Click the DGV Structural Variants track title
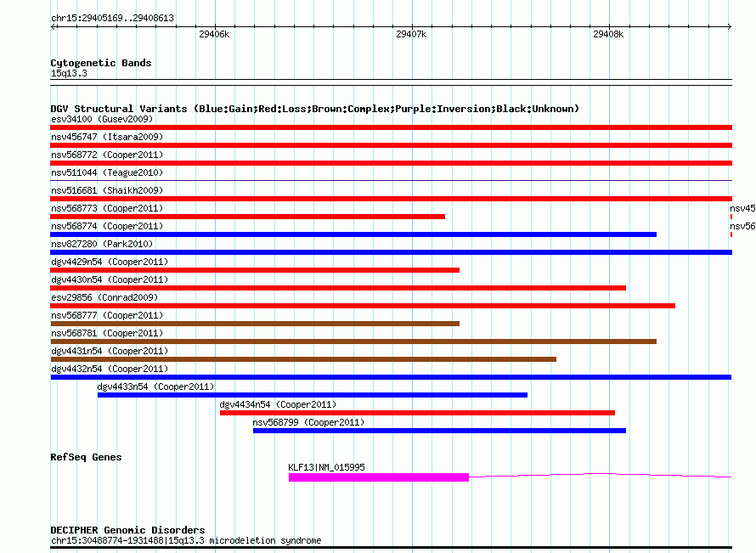Image resolution: width=756 pixels, height=553 pixels. (315, 109)
